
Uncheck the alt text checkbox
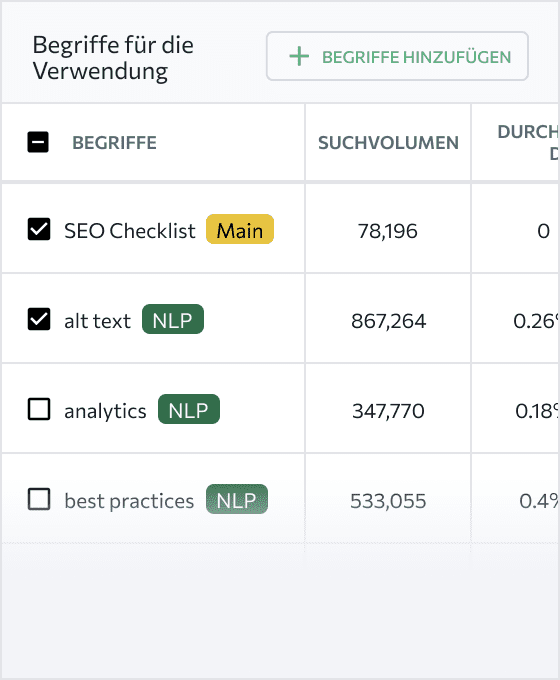39,320
